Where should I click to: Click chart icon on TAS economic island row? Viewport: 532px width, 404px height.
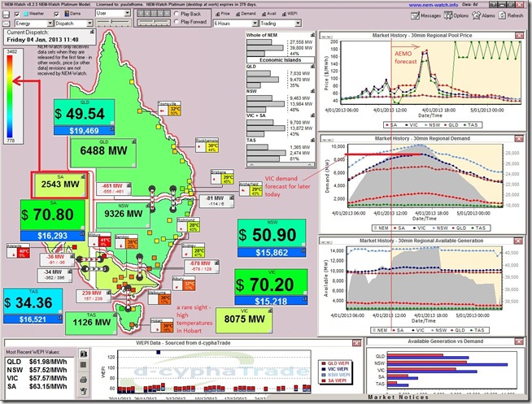pos(312,140)
